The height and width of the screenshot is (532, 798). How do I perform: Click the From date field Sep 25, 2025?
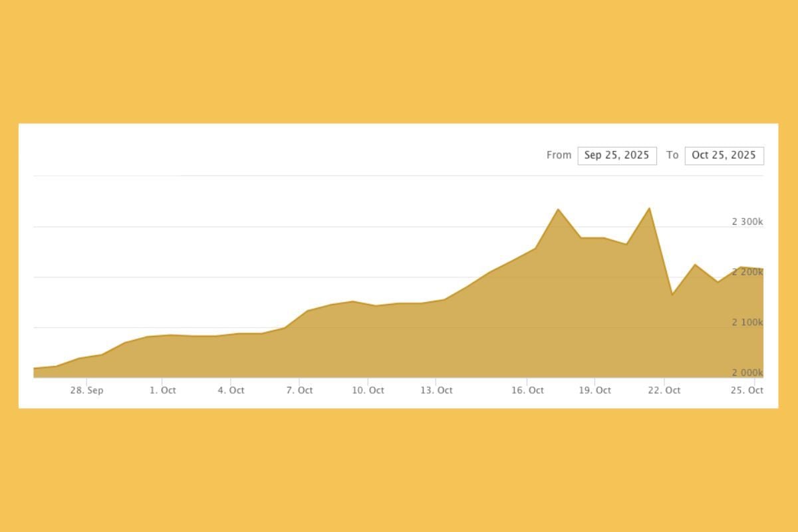617,156
